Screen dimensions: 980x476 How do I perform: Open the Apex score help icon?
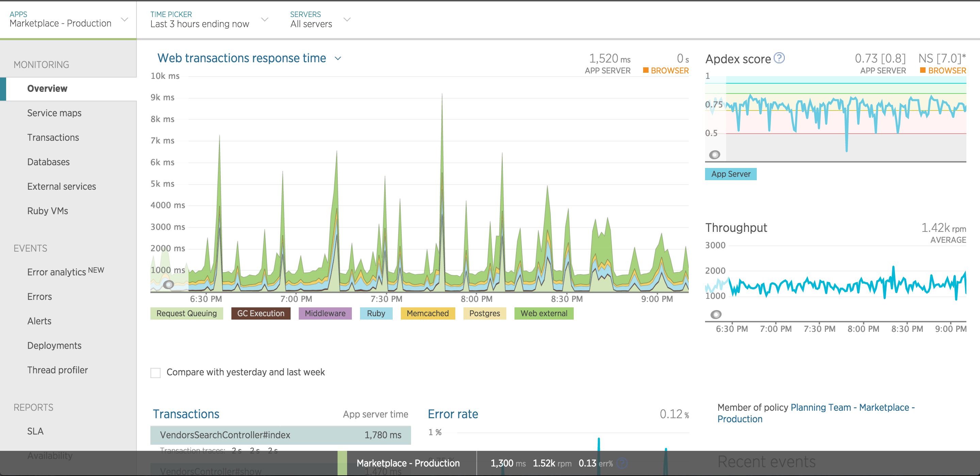click(x=779, y=58)
